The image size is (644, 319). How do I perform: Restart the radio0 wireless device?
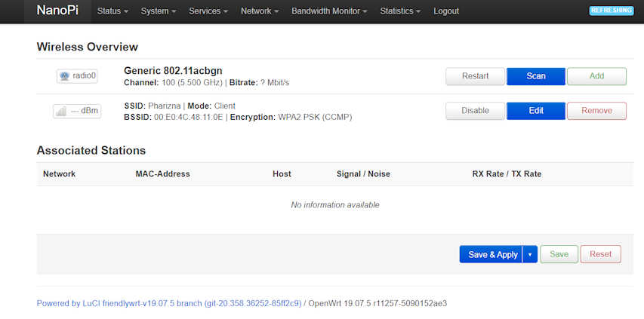pyautogui.click(x=475, y=76)
